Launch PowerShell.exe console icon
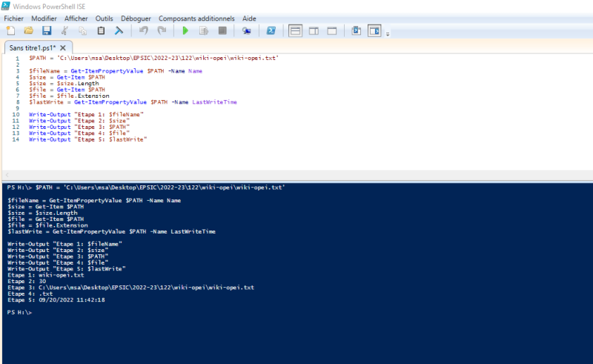The image size is (593, 364). pyautogui.click(x=271, y=30)
